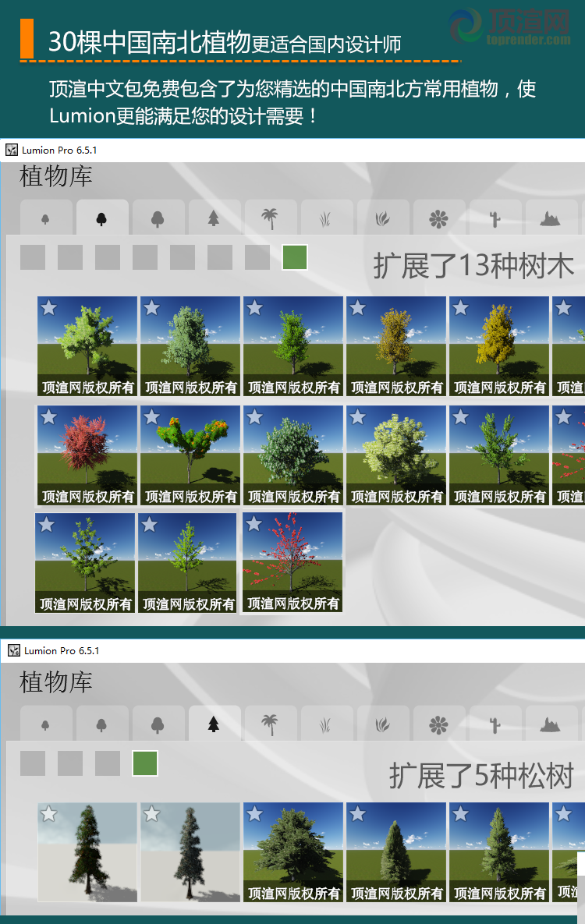Click the Lumion app icon in lower title bar
585x924 pixels.
coord(14,650)
